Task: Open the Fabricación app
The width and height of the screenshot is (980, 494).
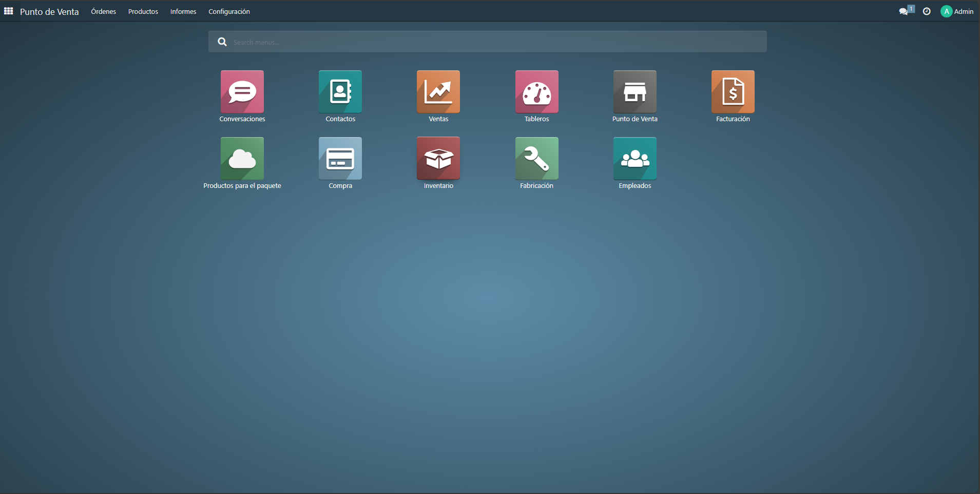Action: coord(536,159)
